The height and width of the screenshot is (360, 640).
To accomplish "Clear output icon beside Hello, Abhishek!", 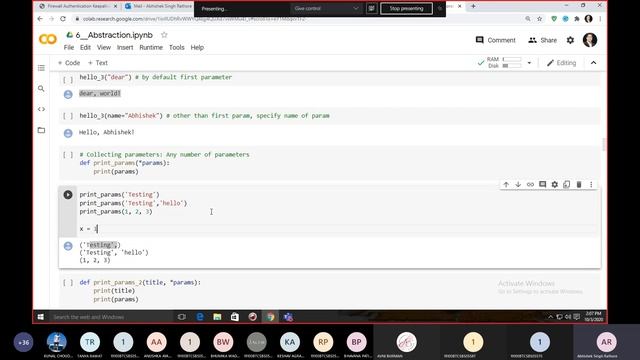I will click(x=68, y=133).
